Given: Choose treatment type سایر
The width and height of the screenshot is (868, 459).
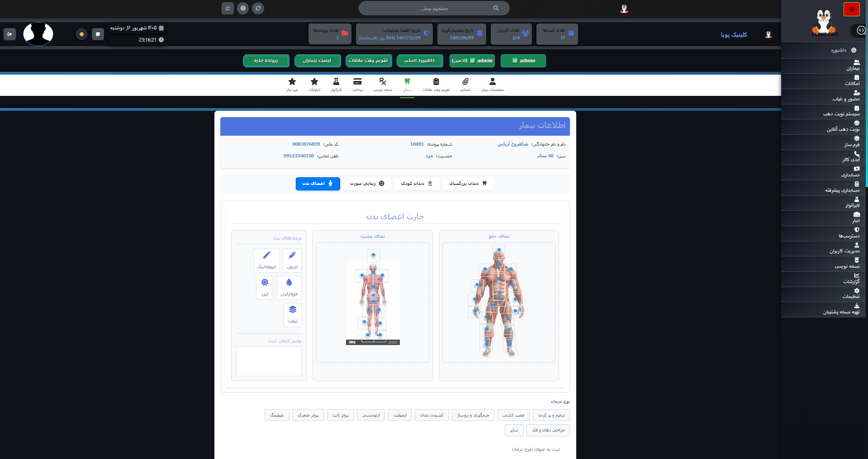Looking at the screenshot, I should [x=514, y=430].
